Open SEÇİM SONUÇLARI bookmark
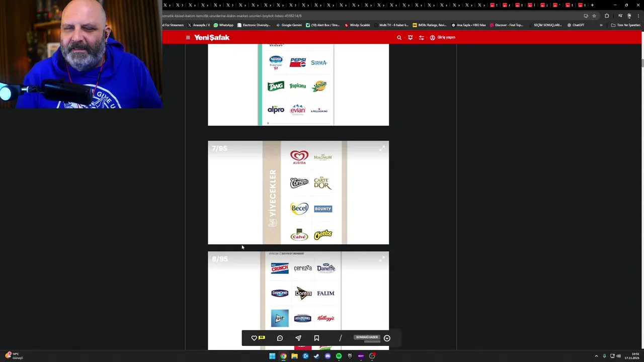The image size is (644, 362). point(545,25)
